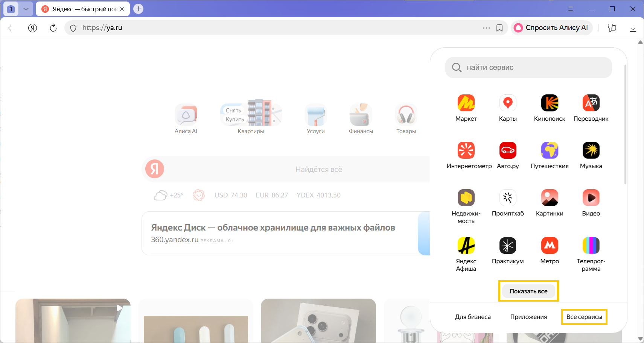Open the Картинки service
Screen dimensions: 644x343
pos(550,203)
